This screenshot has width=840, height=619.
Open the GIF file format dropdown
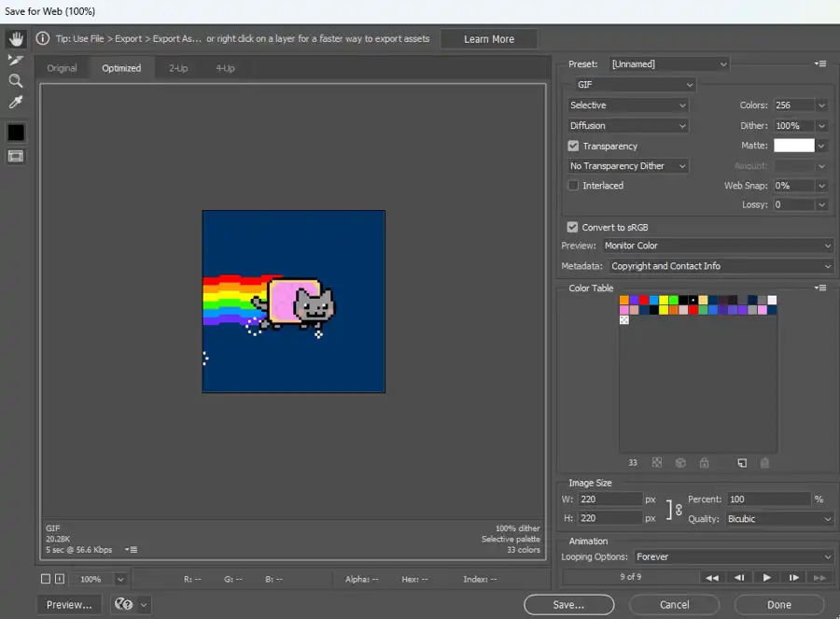pyautogui.click(x=635, y=85)
